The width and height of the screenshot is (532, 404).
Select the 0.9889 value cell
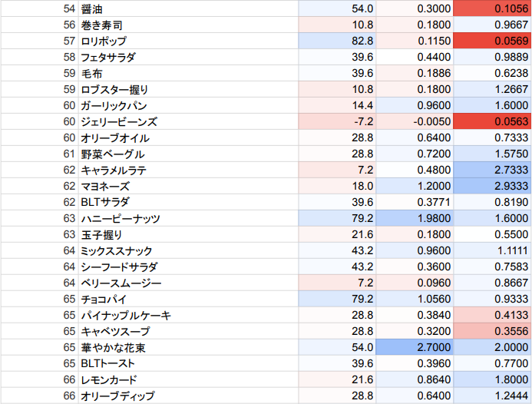[492, 57]
